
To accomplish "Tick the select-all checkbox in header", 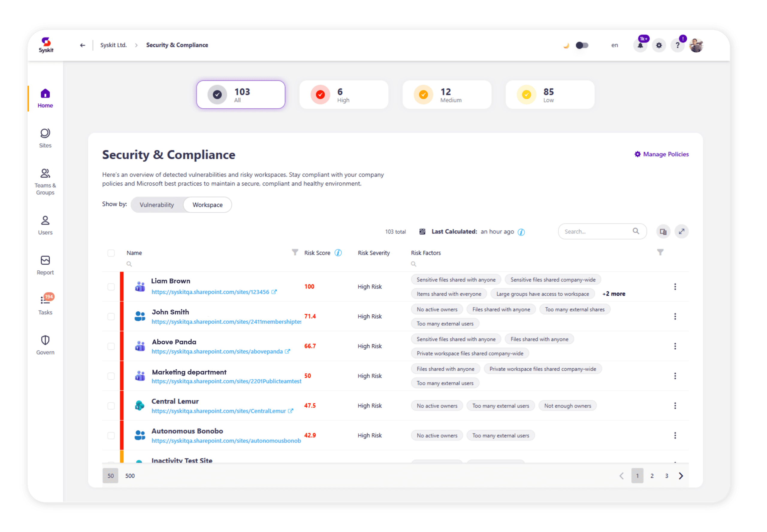I will [111, 253].
